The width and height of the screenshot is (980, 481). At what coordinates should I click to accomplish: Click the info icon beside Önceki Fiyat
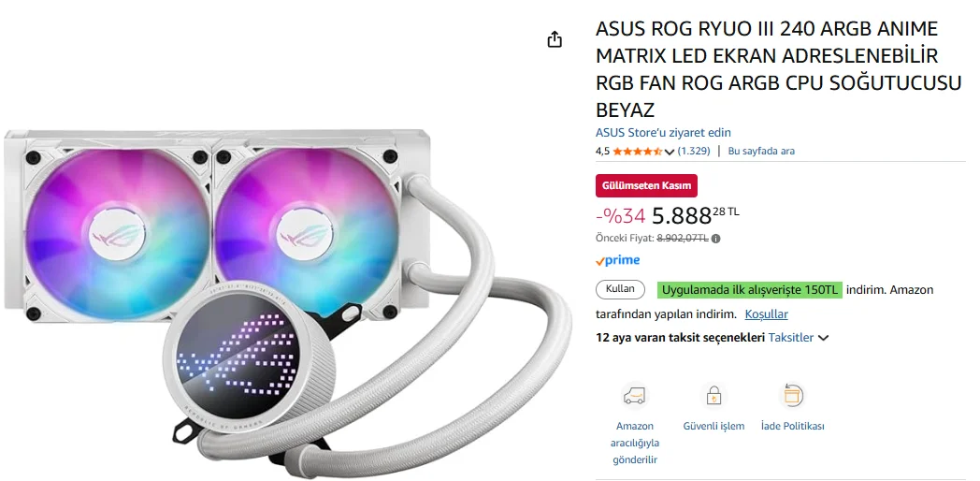[716, 239]
